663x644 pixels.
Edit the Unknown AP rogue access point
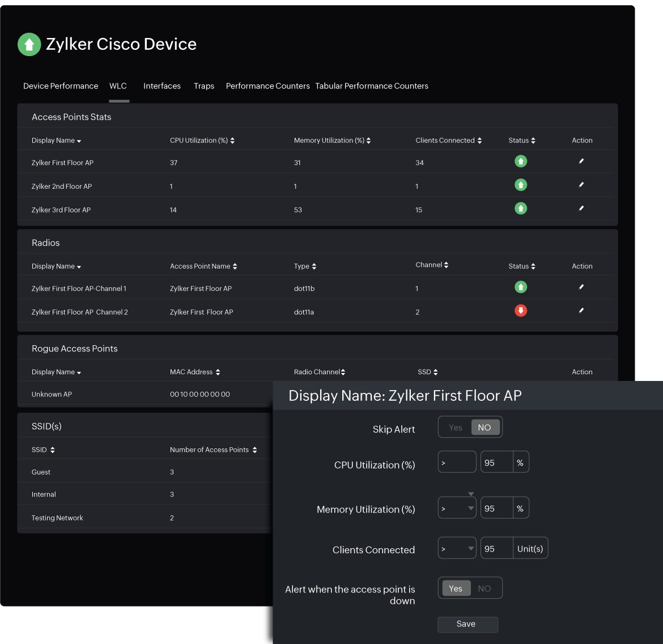pos(581,393)
